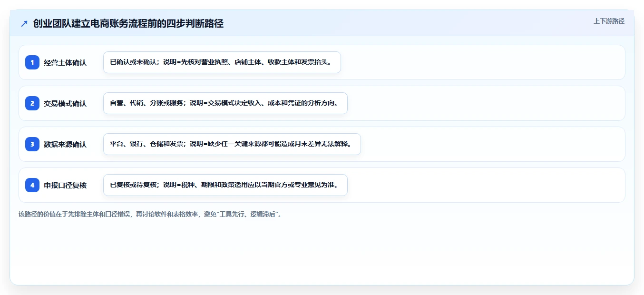
Task: Click the 已复核或待复核 description box
Action: [x=225, y=185]
